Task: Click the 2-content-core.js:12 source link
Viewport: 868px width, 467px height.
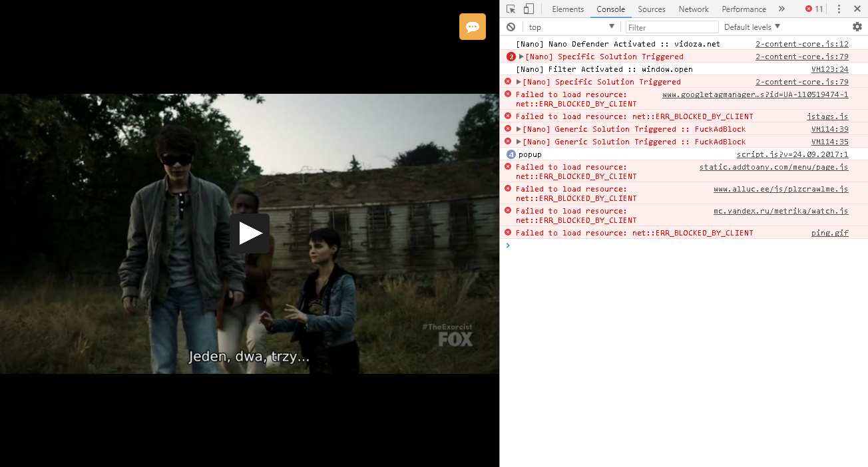Action: [x=802, y=43]
